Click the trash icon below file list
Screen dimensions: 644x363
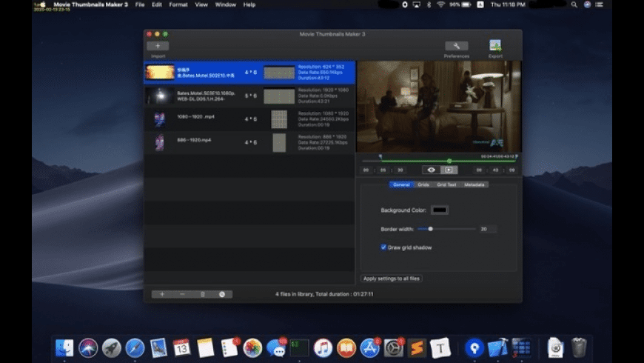pyautogui.click(x=202, y=294)
